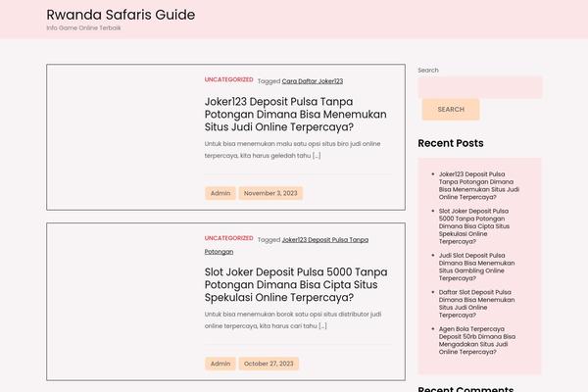Click the search input field

pyautogui.click(x=480, y=87)
